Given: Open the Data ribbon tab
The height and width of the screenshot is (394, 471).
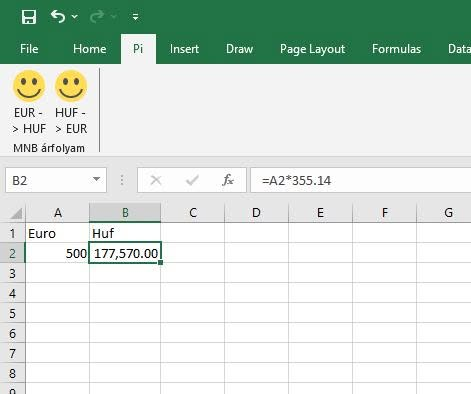Looking at the screenshot, I should (x=459, y=49).
